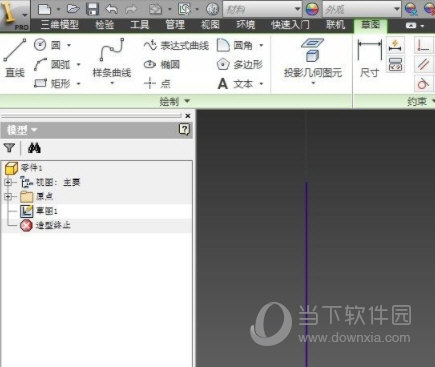This screenshot has width=435, height=367.
Task: Switch to the 联机 tab
Action: (336, 25)
